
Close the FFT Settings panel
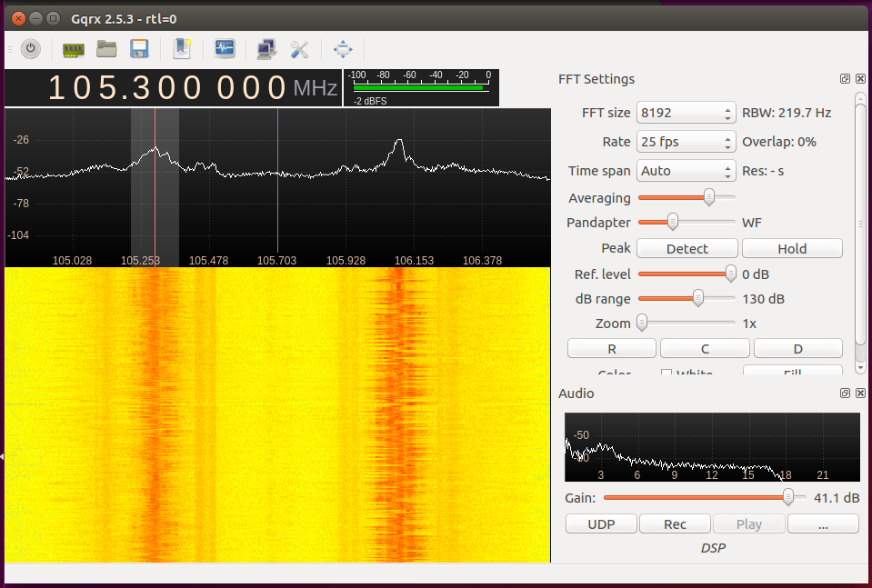click(x=860, y=79)
